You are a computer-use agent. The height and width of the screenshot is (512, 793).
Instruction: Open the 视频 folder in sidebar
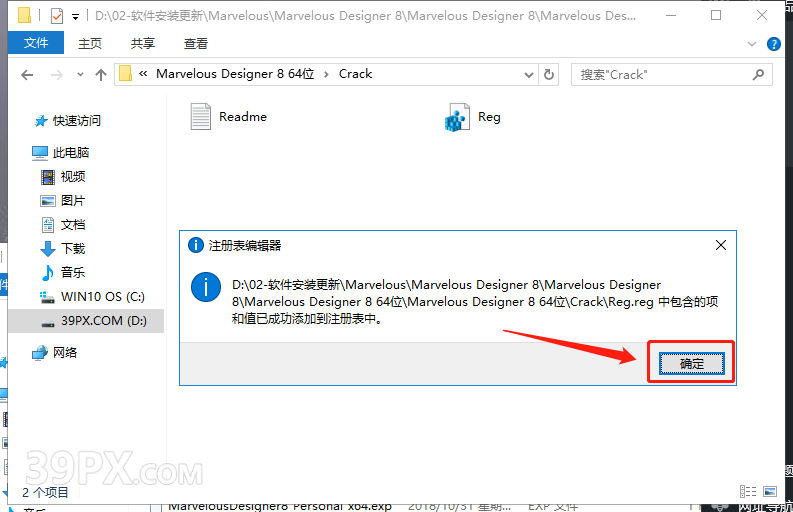coord(63,177)
